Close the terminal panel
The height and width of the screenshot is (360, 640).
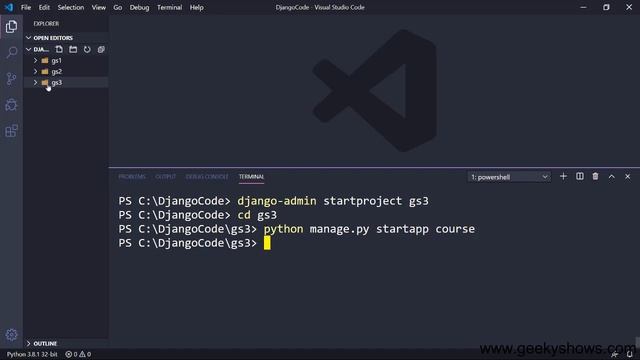click(627, 176)
